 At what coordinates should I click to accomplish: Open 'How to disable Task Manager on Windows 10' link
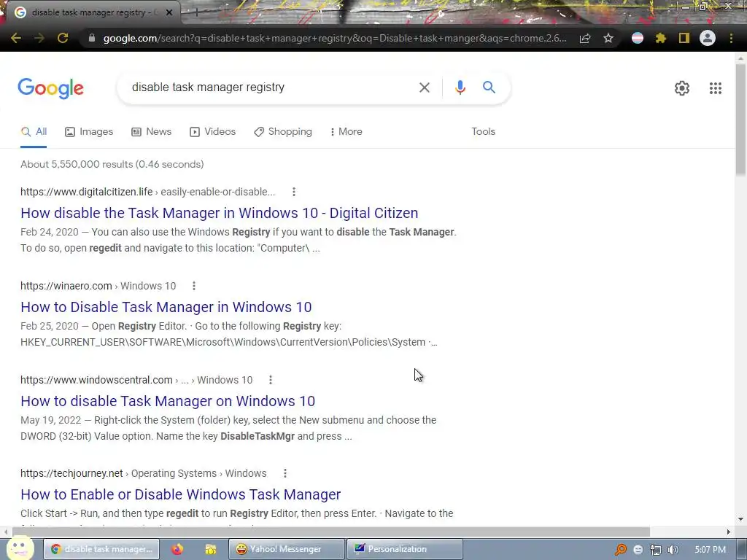coord(168,401)
